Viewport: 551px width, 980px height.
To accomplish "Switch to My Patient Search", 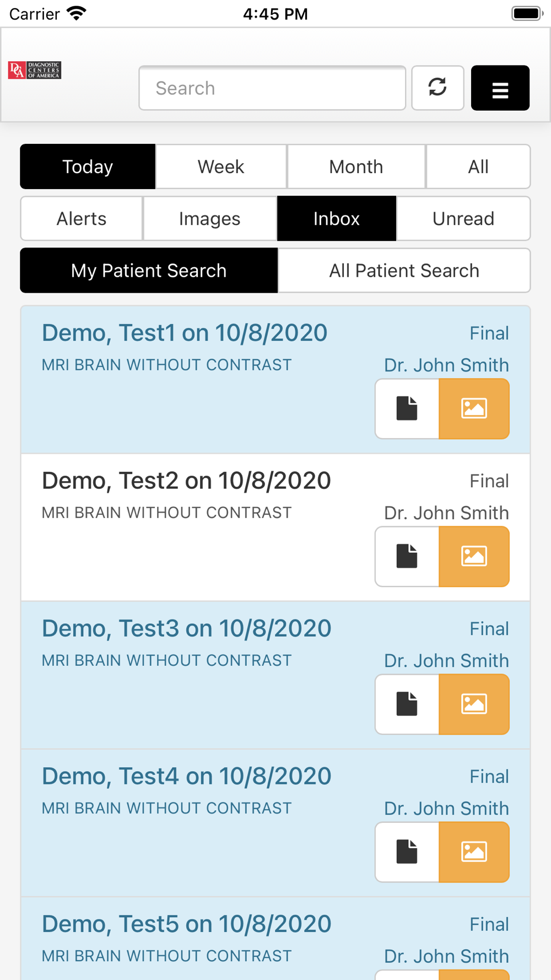I will point(149,270).
